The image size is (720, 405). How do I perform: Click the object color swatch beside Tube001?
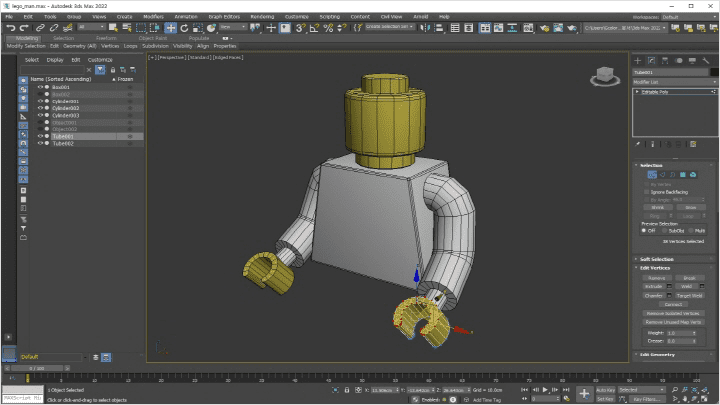(x=714, y=72)
